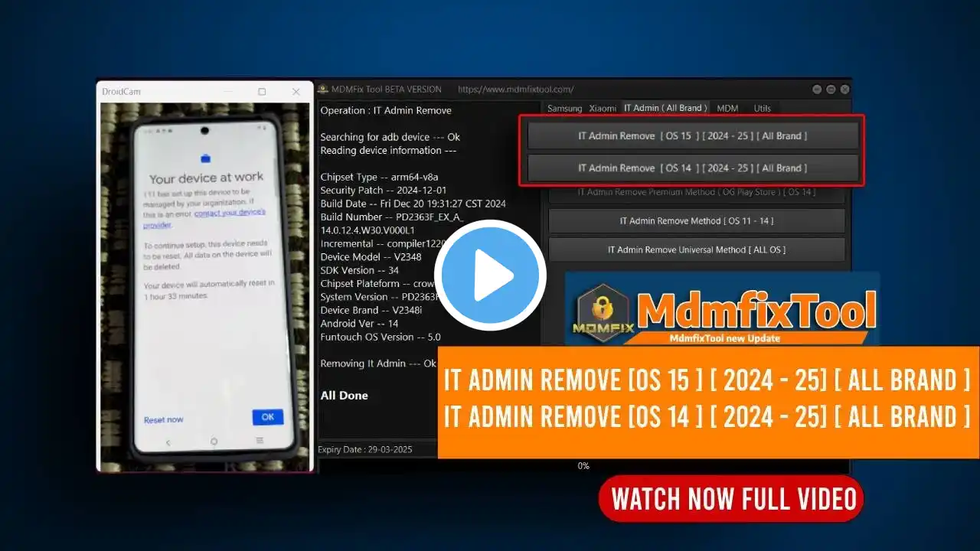Image resolution: width=980 pixels, height=551 pixels.
Task: Click the MDMFix Tool BETA VERSION title text
Action: [387, 90]
